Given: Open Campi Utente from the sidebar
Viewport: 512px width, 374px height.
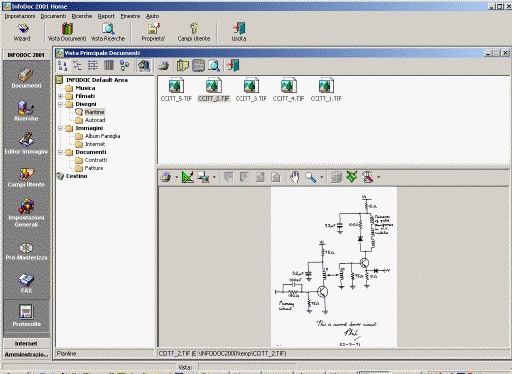Looking at the screenshot, I should pos(26,177).
